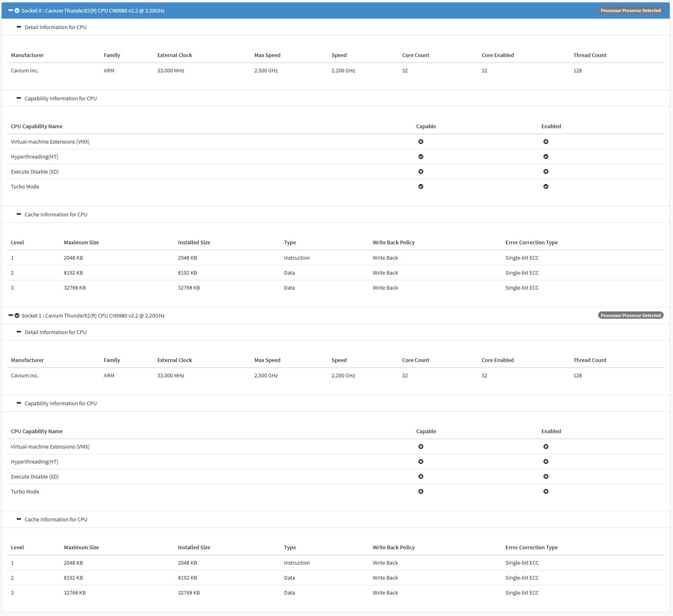Click Socket 1 Max Speed 2.500 GHz value

tap(266, 376)
